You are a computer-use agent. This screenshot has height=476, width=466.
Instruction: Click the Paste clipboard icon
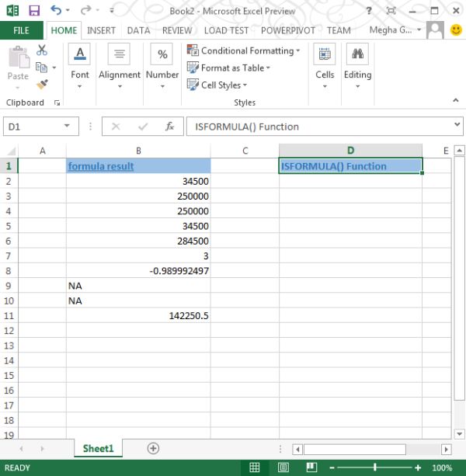click(x=19, y=57)
